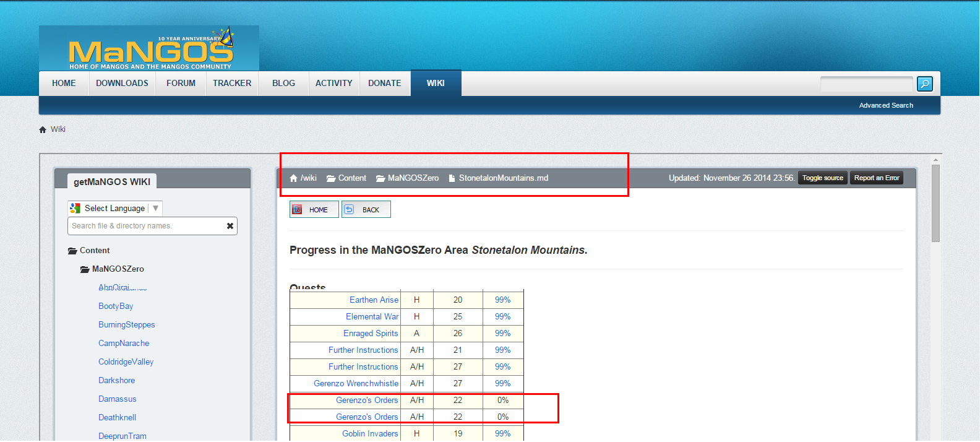Click the arrow icon on the BACK button
This screenshot has width=980, height=442.
coord(349,209)
